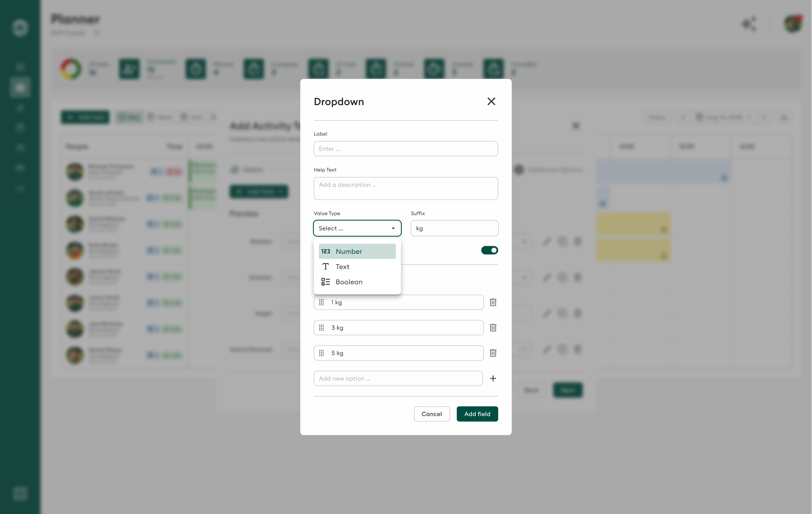Viewport: 812px width, 514px height.
Task: Delete the 1 kg option via trash icon
Action: pyautogui.click(x=493, y=302)
